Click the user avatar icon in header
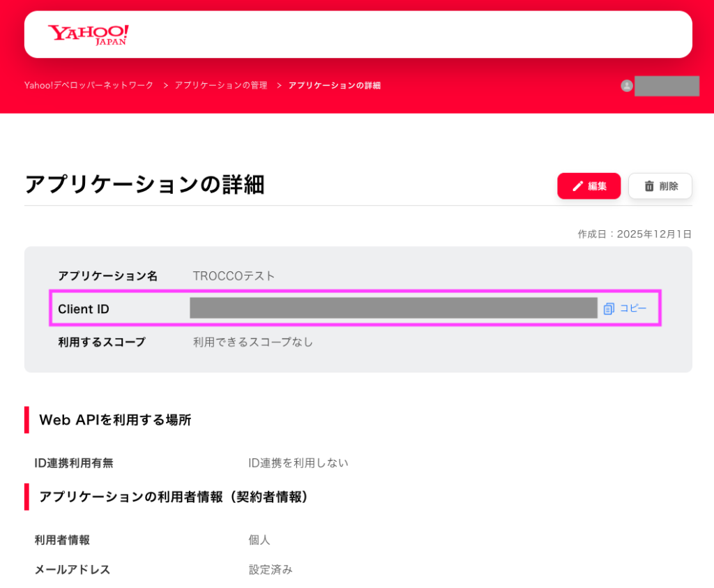 626,86
